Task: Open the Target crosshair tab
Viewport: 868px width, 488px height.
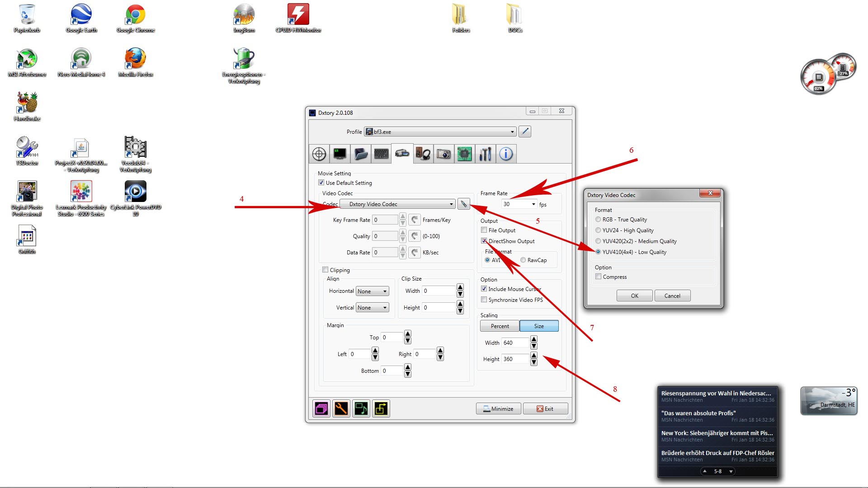Action: click(x=319, y=154)
